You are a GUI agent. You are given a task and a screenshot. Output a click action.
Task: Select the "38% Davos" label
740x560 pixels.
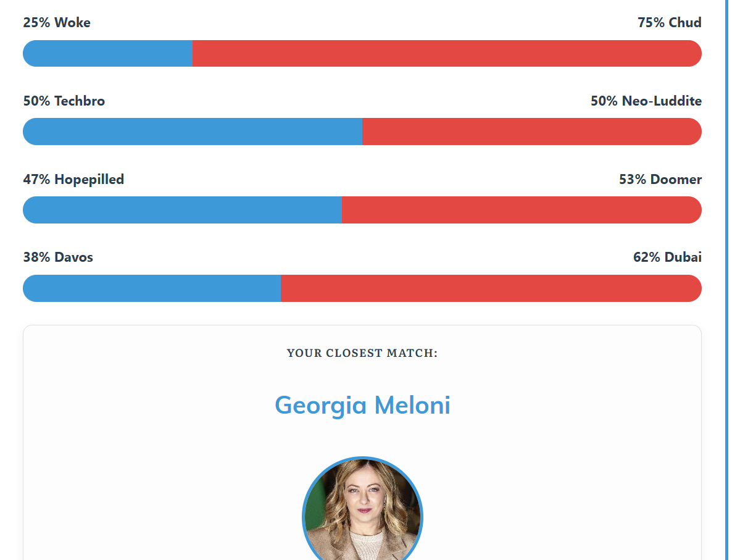coord(58,257)
